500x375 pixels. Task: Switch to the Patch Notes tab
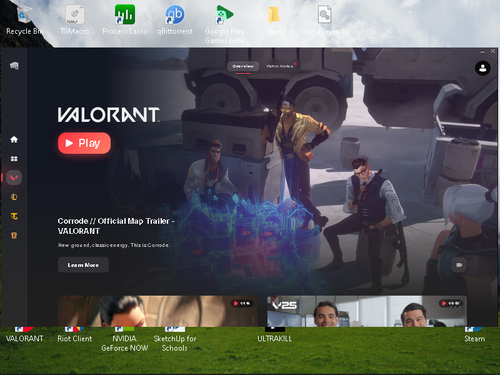tap(280, 66)
